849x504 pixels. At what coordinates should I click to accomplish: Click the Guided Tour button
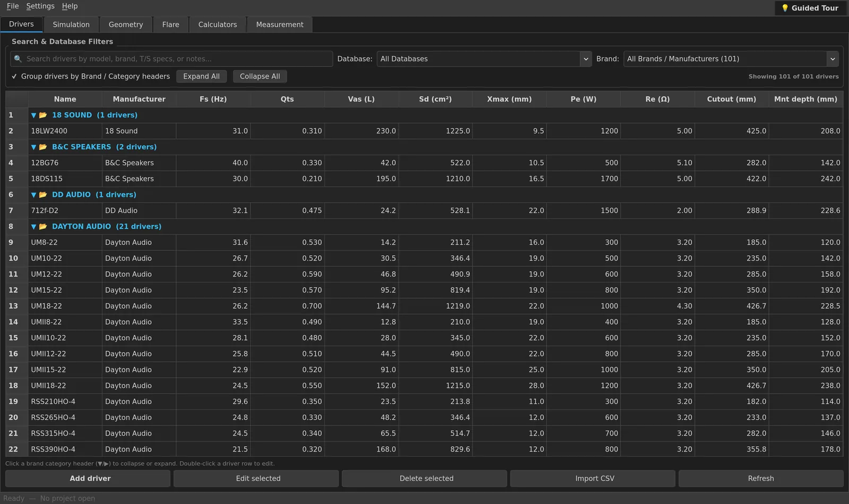coord(810,8)
